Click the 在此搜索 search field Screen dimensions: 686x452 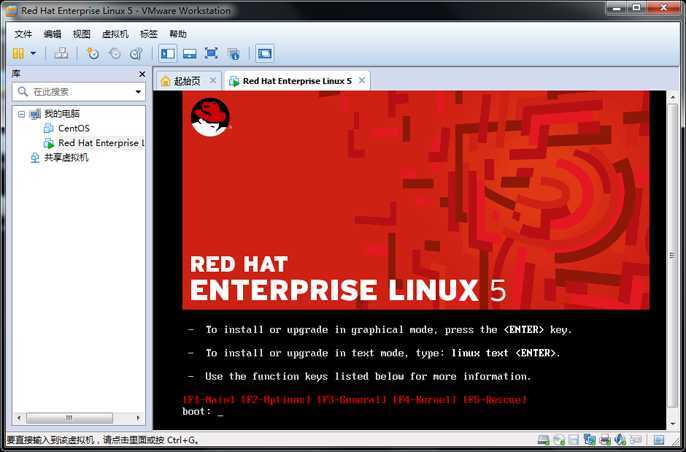pos(79,92)
